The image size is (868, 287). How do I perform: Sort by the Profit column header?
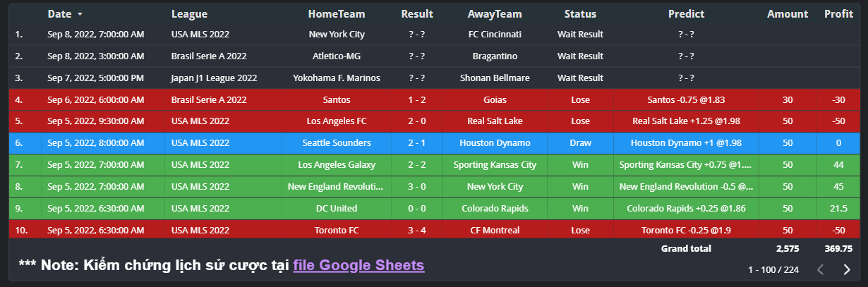pyautogui.click(x=838, y=14)
